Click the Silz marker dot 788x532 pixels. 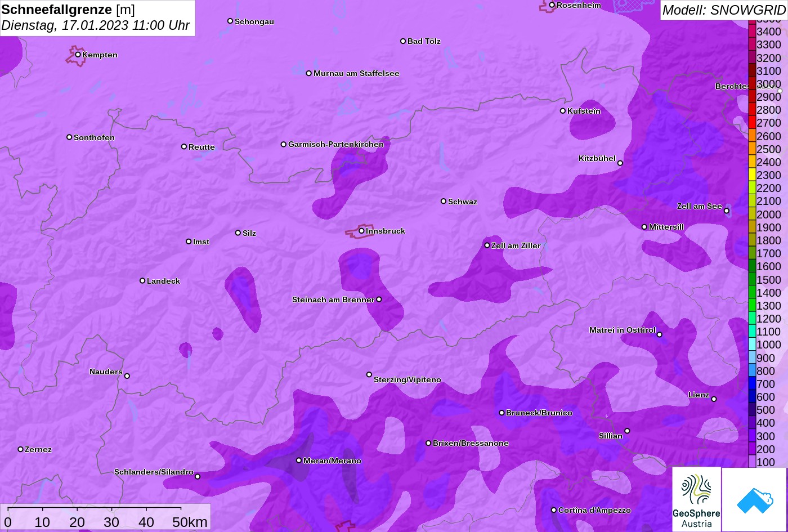tap(238, 233)
